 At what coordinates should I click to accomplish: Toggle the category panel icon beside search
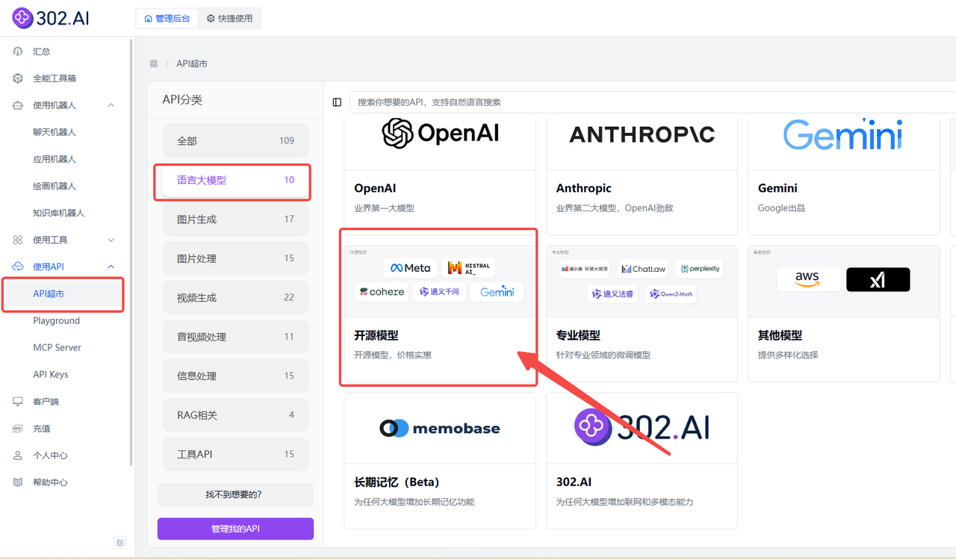(337, 102)
